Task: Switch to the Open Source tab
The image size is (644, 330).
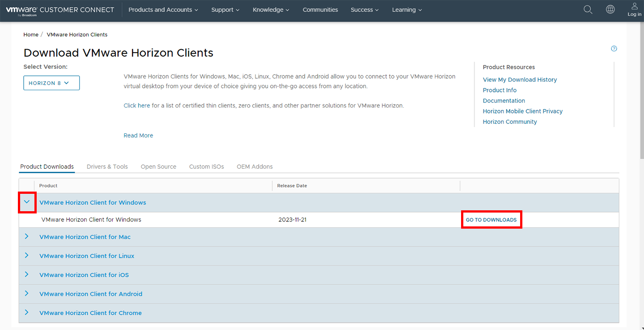Action: (158, 167)
